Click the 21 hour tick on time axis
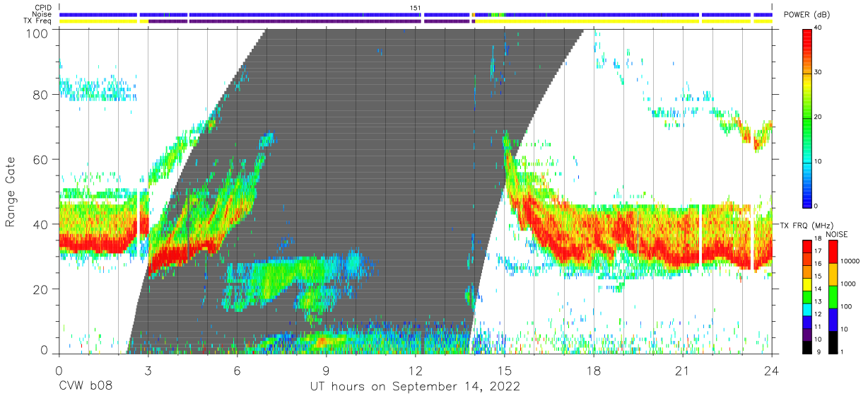The image size is (868, 401). click(x=683, y=370)
